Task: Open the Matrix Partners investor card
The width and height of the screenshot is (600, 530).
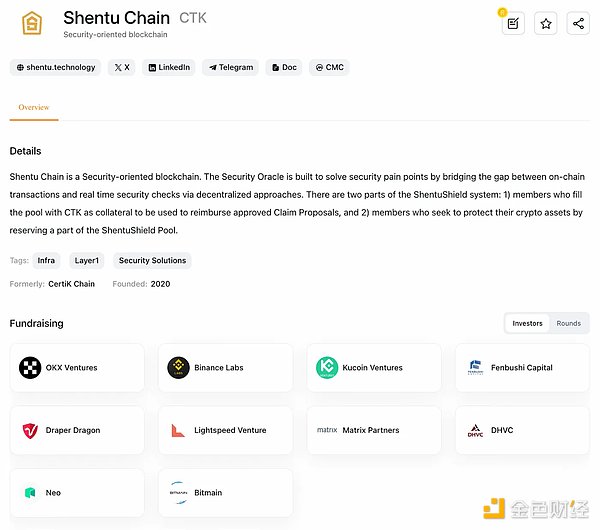Action: (373, 430)
